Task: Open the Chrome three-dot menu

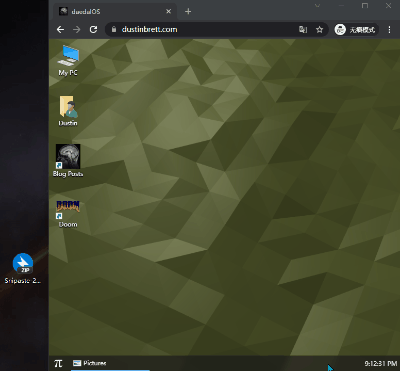Action: [389, 30]
